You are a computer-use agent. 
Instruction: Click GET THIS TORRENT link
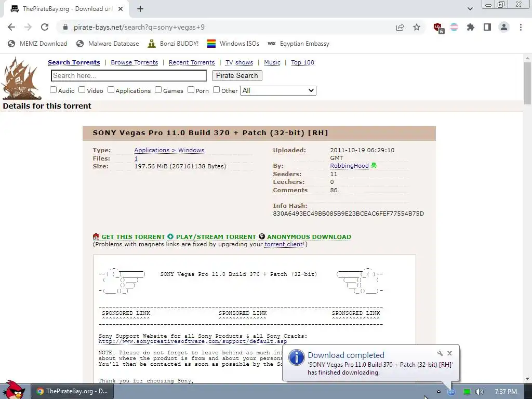point(133,237)
